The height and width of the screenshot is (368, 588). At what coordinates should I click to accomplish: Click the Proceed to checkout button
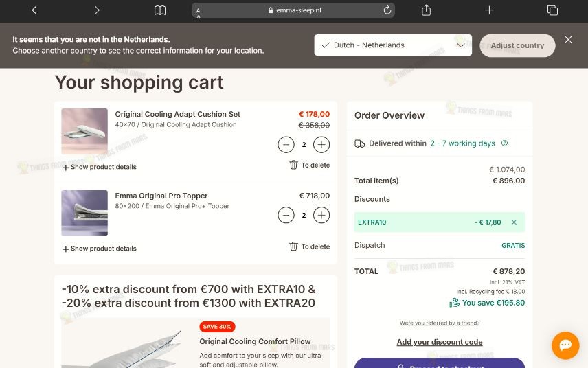(440, 363)
